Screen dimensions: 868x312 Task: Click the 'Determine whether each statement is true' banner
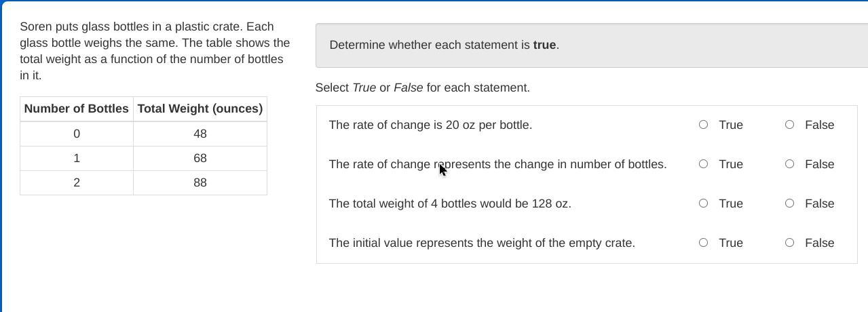tap(445, 45)
